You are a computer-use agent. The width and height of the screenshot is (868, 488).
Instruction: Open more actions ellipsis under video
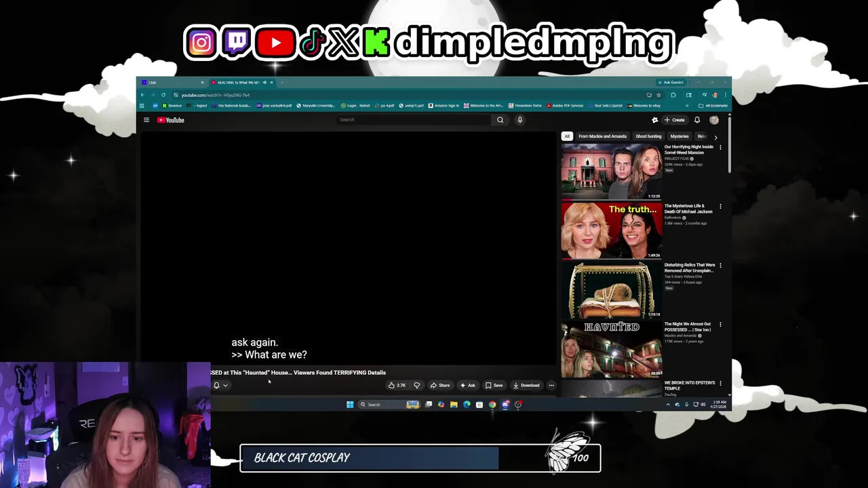click(x=551, y=385)
